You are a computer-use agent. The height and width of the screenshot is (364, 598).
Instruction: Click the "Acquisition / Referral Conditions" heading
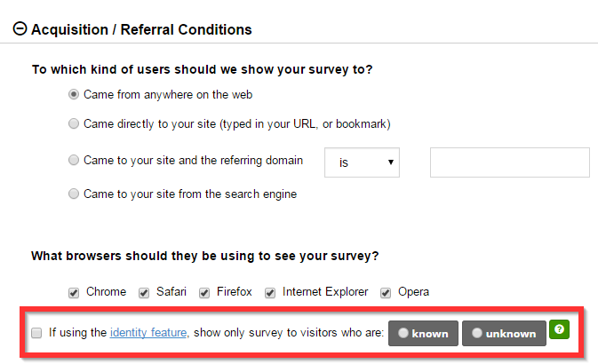click(x=141, y=29)
